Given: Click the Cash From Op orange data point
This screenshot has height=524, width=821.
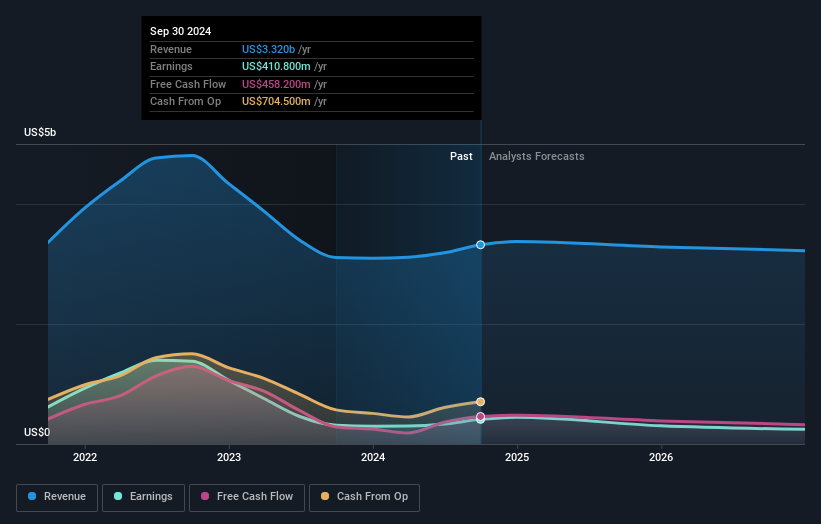Looking at the screenshot, I should [x=480, y=402].
